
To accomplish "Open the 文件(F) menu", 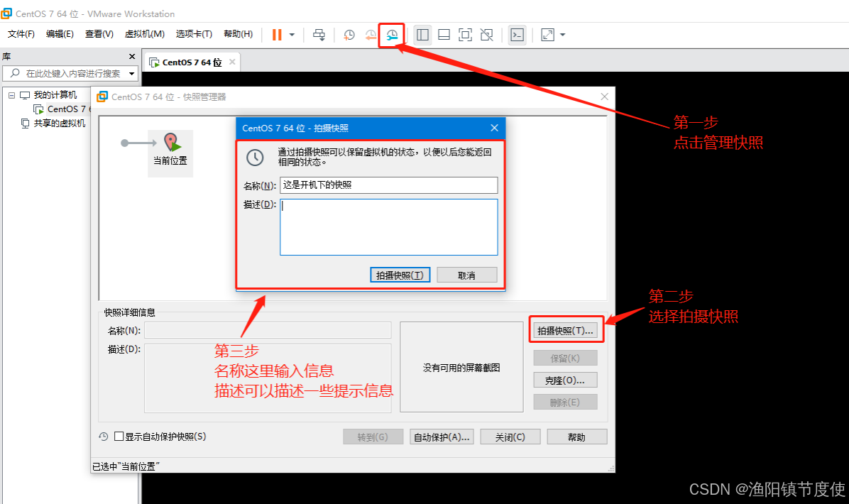I will coord(21,34).
